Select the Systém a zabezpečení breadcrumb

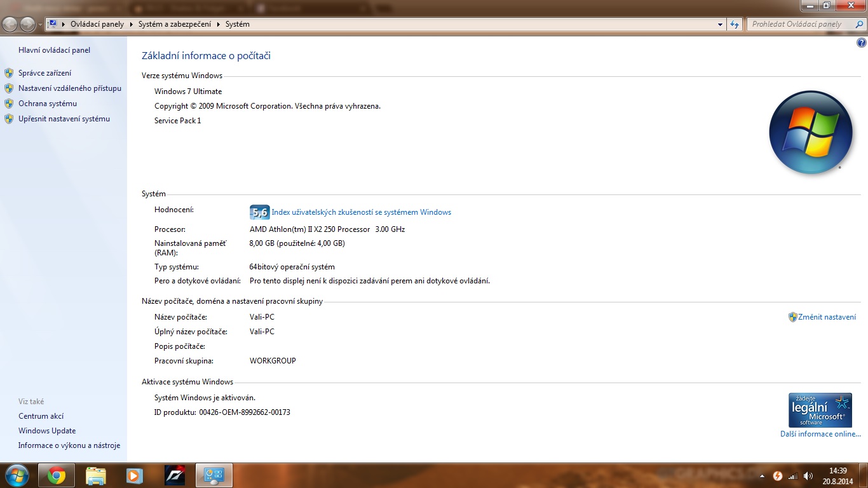click(x=175, y=24)
